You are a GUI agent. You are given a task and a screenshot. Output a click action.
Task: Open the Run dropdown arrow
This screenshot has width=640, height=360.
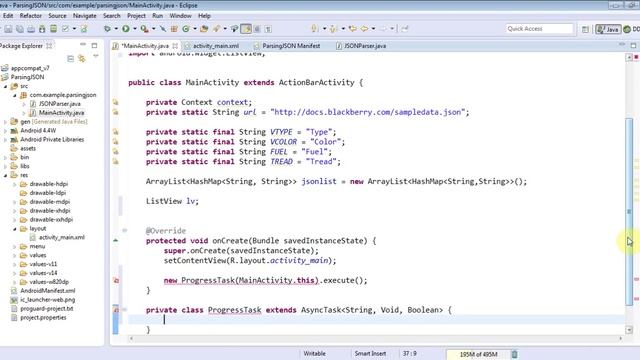(135, 29)
